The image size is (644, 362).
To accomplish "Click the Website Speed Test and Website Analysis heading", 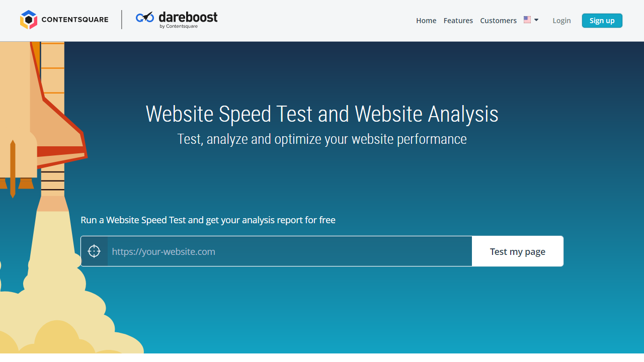I will click(x=322, y=114).
